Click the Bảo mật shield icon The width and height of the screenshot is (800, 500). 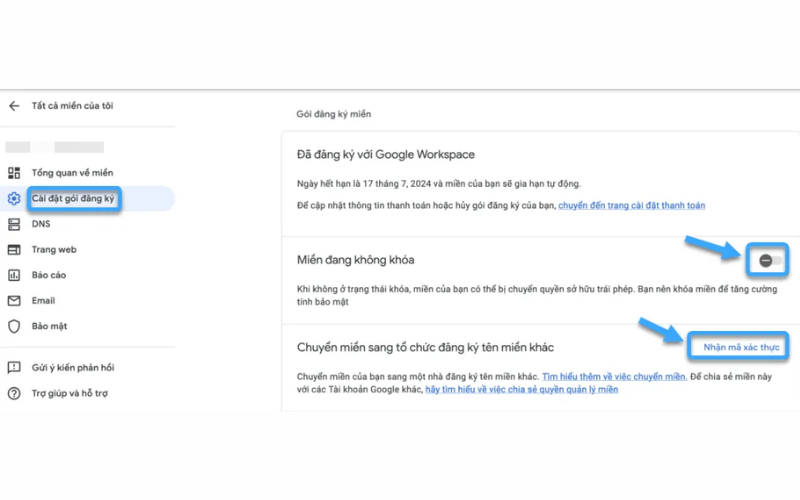[x=14, y=326]
